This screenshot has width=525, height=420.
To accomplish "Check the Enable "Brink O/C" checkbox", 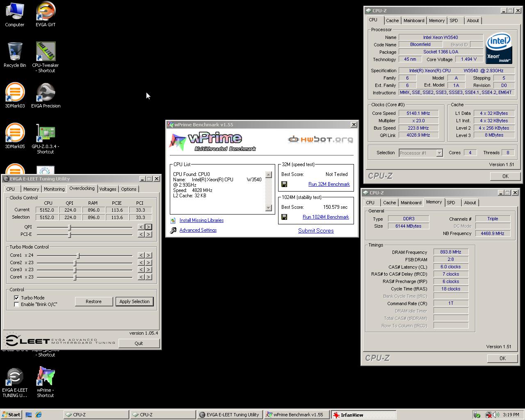I will pyautogui.click(x=16, y=304).
